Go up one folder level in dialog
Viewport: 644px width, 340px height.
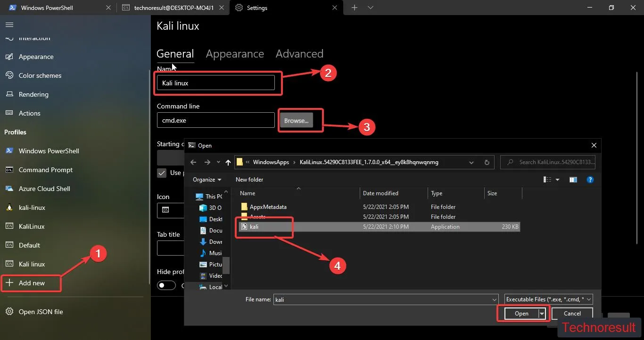pos(228,162)
